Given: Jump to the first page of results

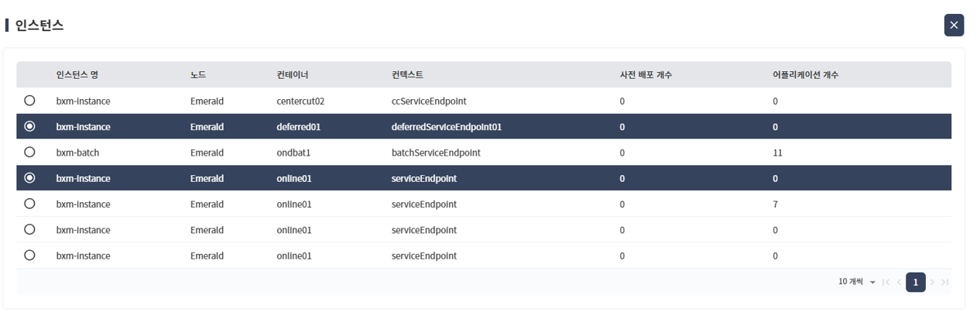Looking at the screenshot, I should coord(886,283).
